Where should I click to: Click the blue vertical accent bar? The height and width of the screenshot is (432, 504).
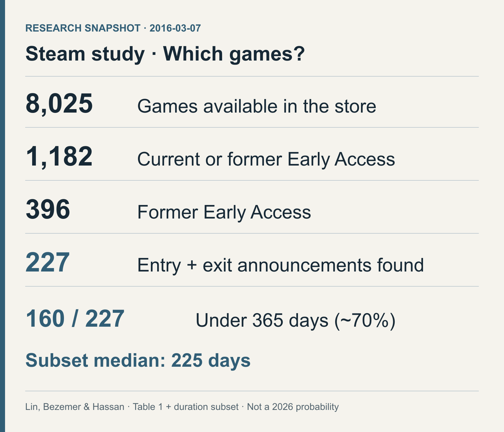point(3,216)
